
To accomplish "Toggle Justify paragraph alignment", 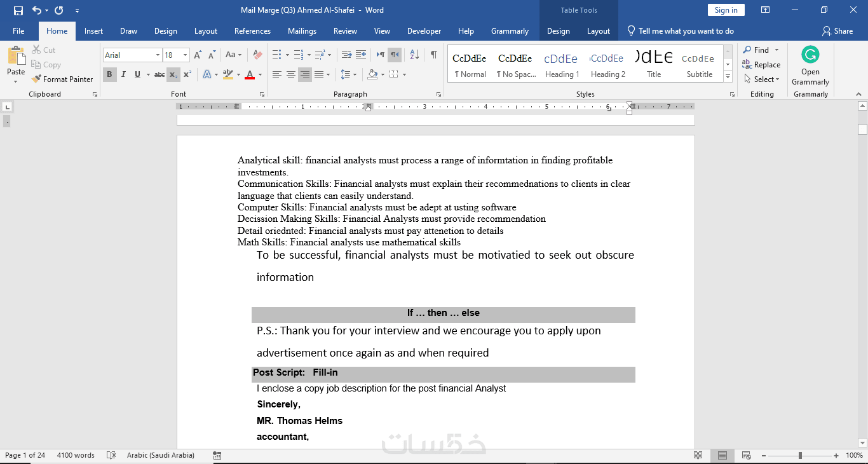I will [x=319, y=74].
